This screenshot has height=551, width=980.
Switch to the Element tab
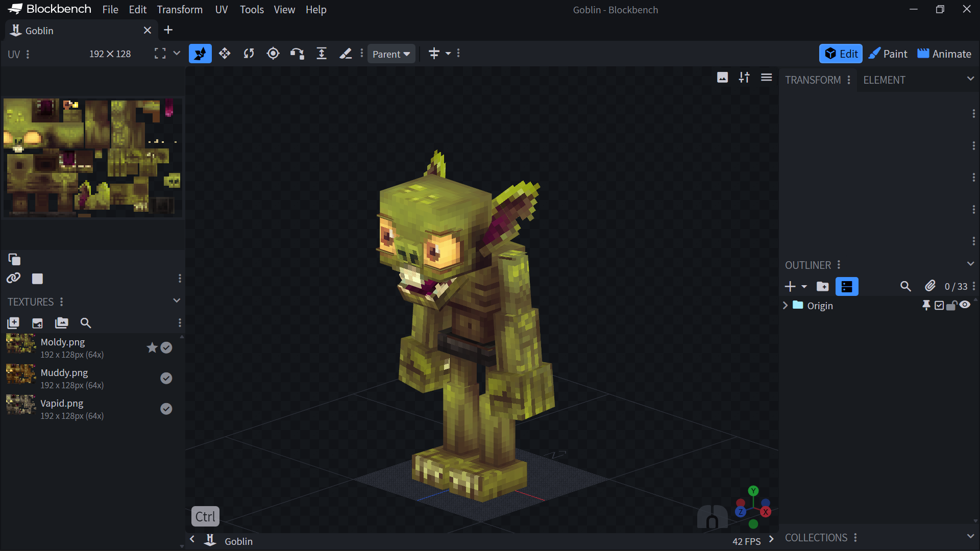point(884,80)
